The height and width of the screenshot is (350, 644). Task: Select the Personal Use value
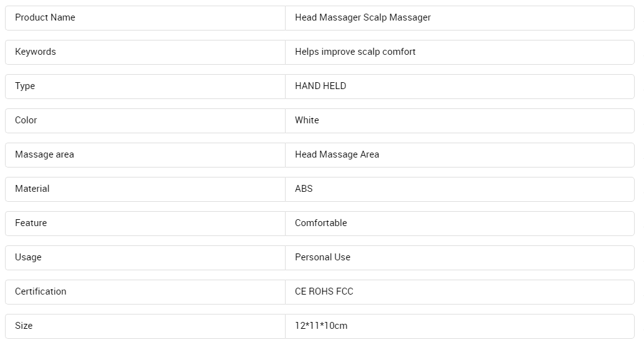pyautogui.click(x=322, y=257)
